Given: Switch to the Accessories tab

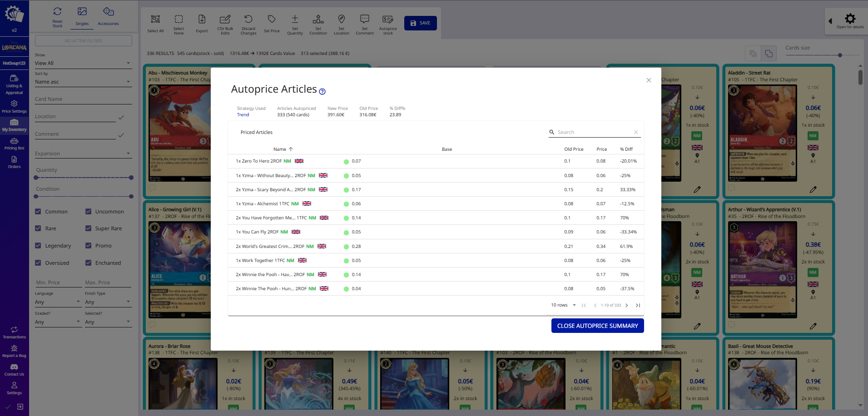Looking at the screenshot, I should pyautogui.click(x=108, y=17).
